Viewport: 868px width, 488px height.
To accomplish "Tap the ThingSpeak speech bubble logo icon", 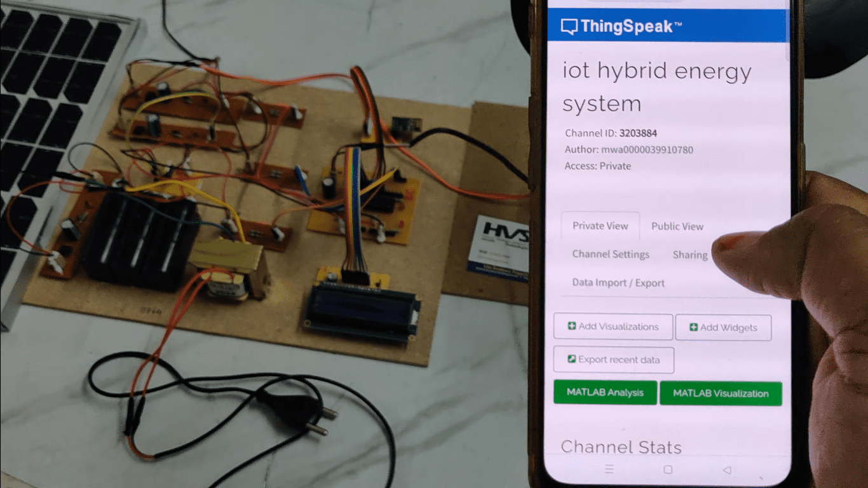I will [569, 27].
